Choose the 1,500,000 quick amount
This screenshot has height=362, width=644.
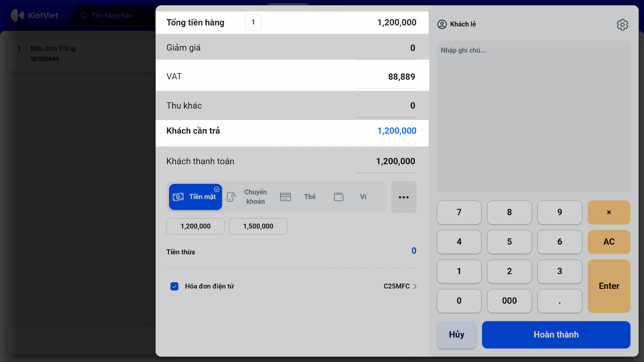coord(258,226)
